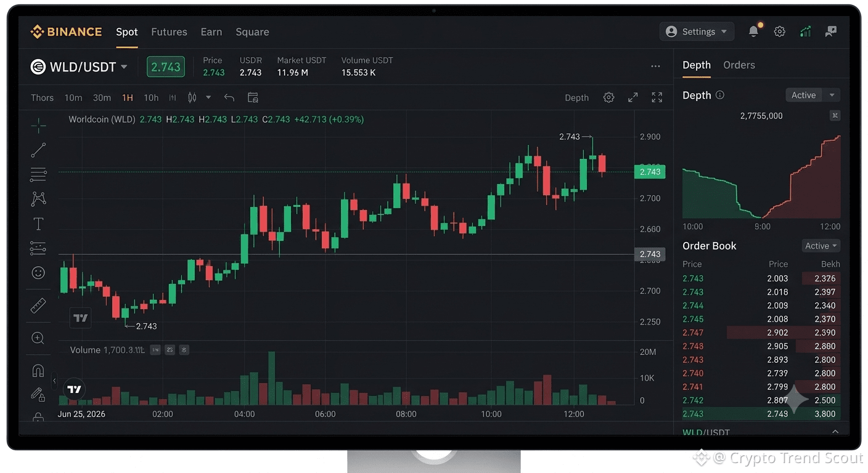Click the gray 2.743 price axis label

pyautogui.click(x=650, y=254)
